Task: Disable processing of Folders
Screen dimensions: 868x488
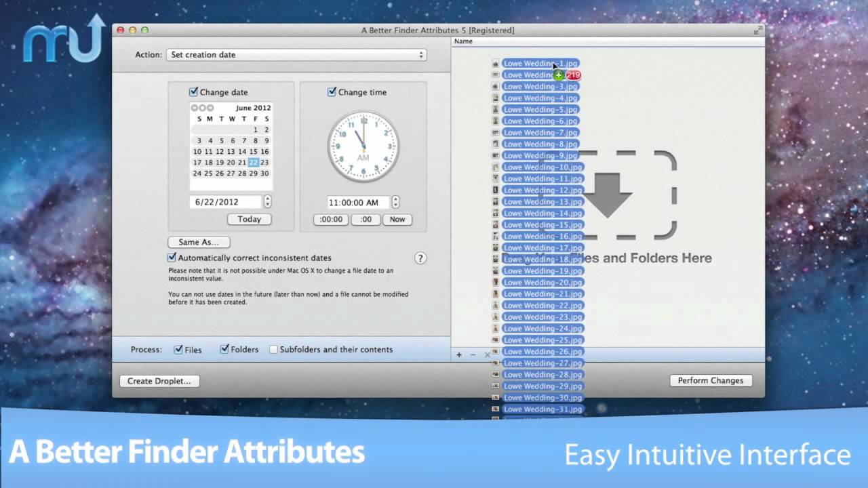Action: (224, 350)
